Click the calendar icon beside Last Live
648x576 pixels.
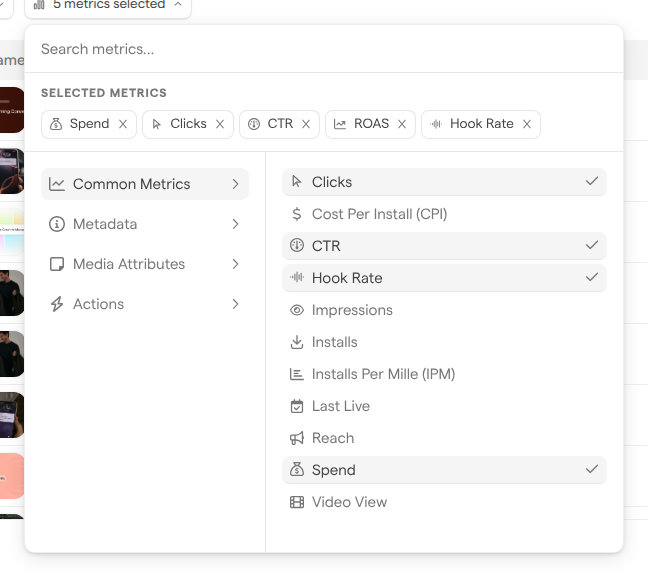[297, 406]
